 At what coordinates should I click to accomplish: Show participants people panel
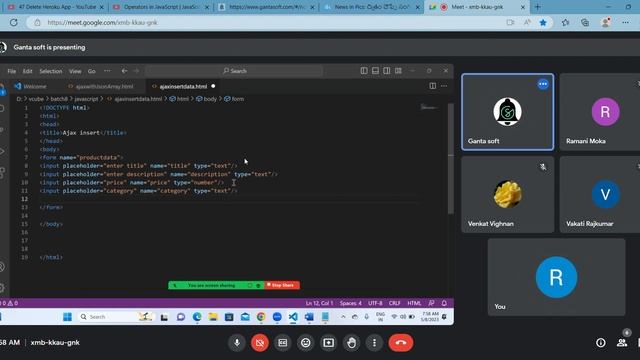click(622, 343)
